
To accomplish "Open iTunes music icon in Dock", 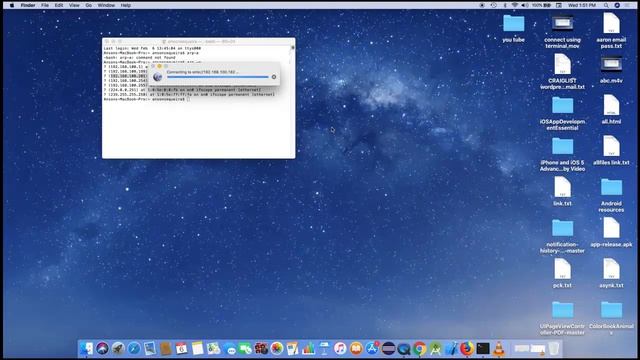I will (340, 349).
